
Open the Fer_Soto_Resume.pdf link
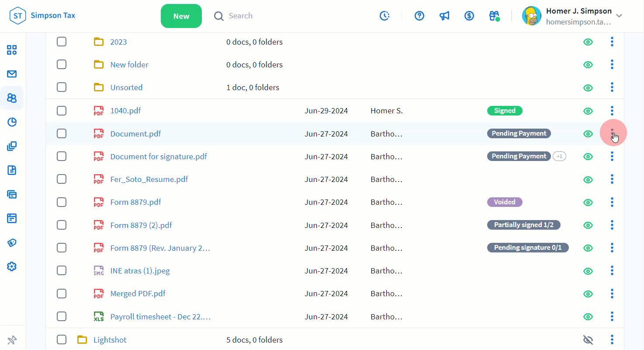pos(149,179)
